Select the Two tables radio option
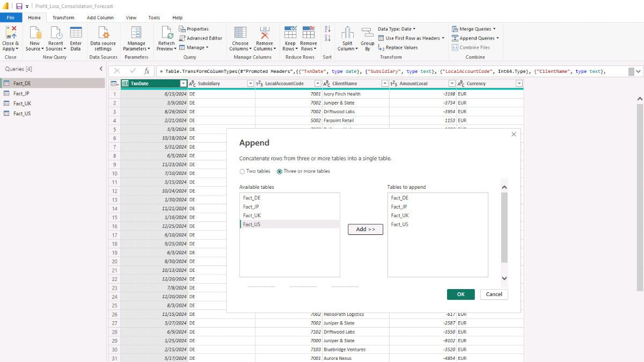Image resolution: width=644 pixels, height=362 pixels. pos(242,172)
